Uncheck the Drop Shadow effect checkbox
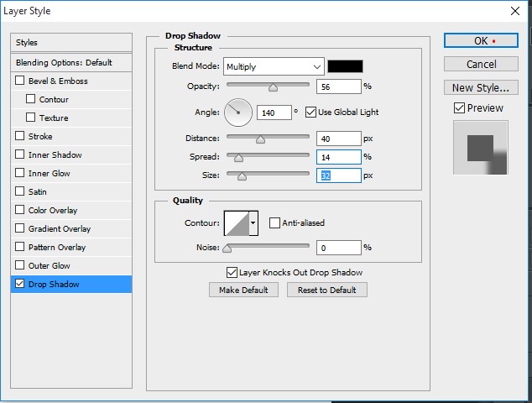The image size is (532, 403). tap(19, 284)
